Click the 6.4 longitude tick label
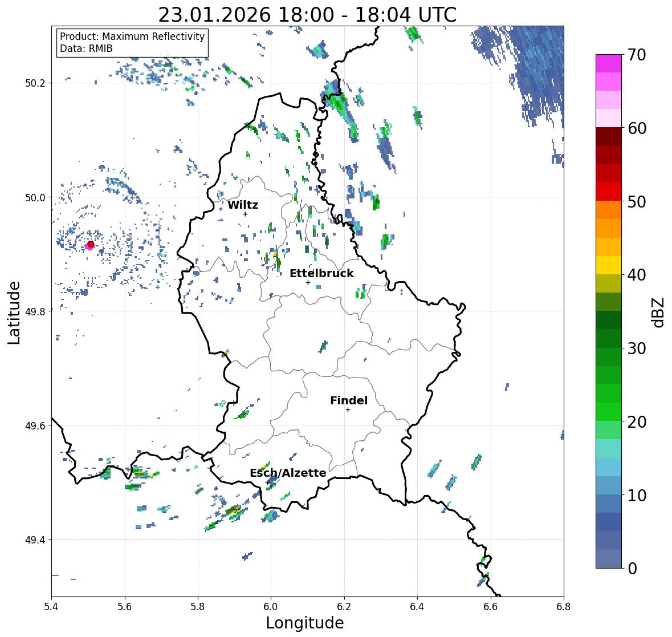The width and height of the screenshot is (672, 637). pos(417,607)
